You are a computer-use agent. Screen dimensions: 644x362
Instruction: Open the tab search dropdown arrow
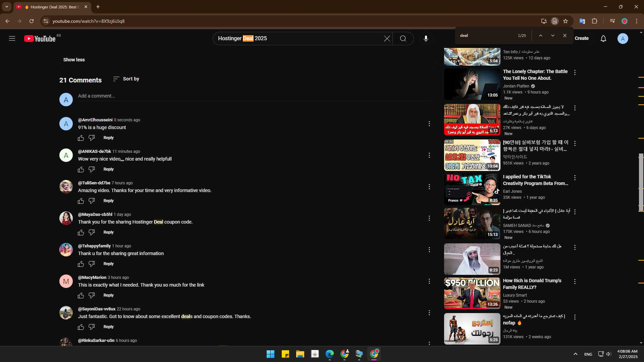pos(6,7)
